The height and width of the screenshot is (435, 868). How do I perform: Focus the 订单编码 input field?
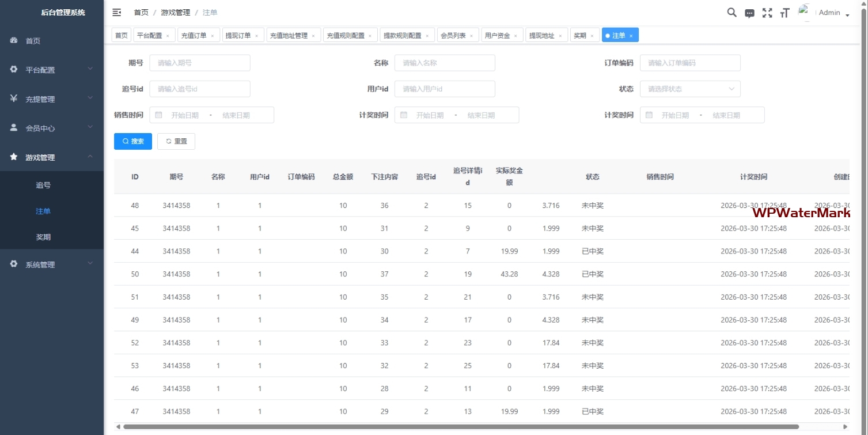[689, 63]
